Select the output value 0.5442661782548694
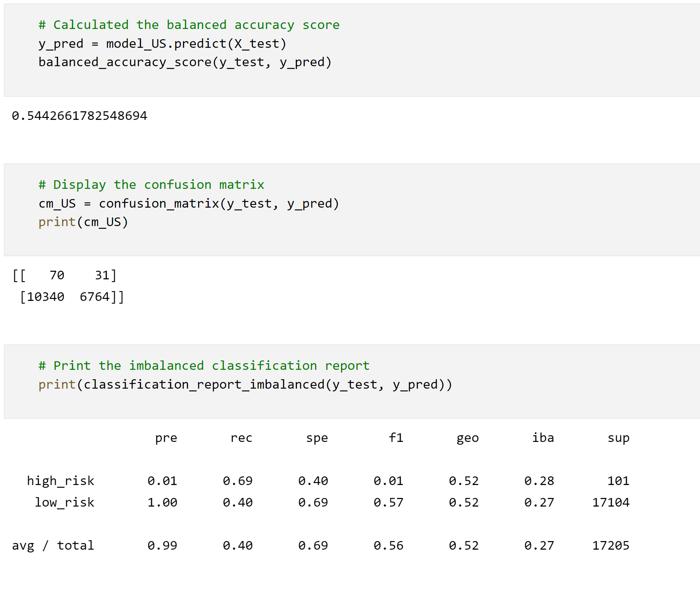 tap(80, 116)
